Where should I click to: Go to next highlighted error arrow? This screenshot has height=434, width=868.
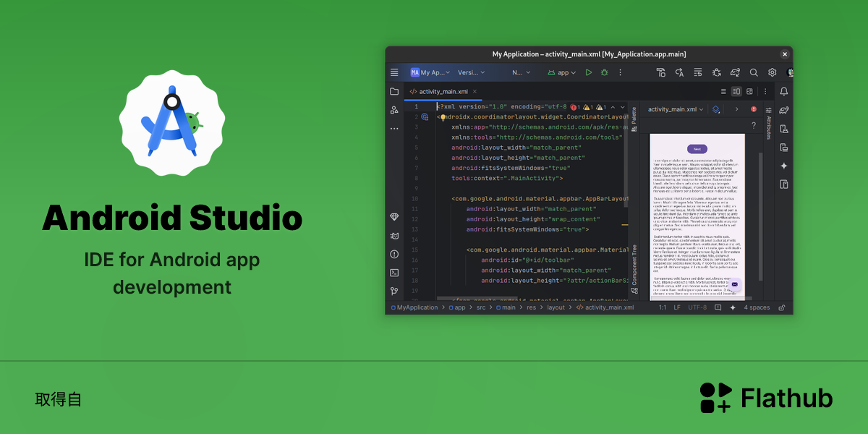[x=622, y=106]
